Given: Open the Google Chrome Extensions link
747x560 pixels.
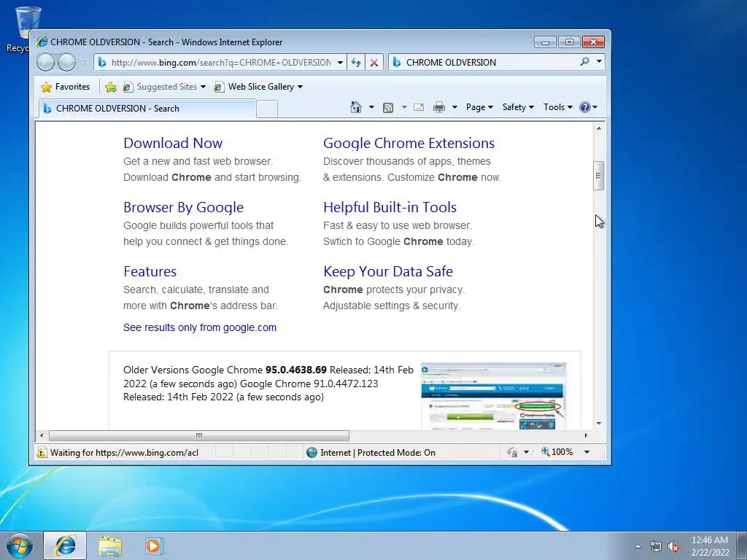Looking at the screenshot, I should point(409,143).
